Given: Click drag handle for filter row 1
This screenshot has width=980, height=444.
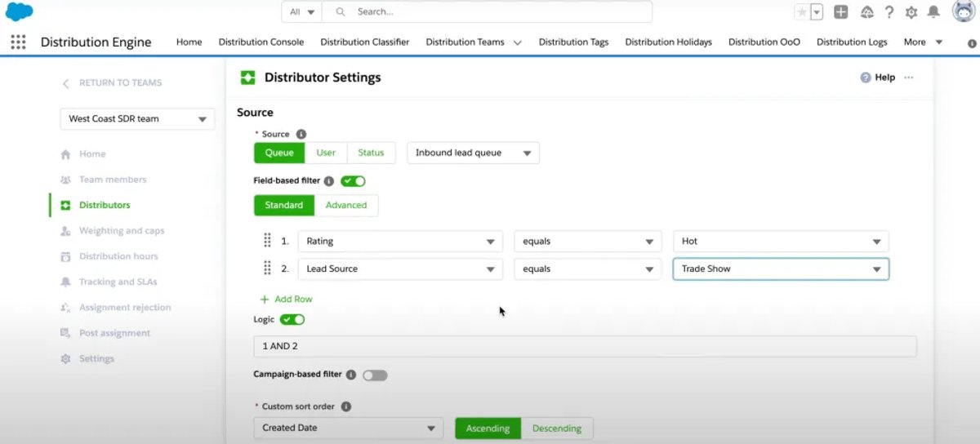Looking at the screenshot, I should pyautogui.click(x=267, y=241).
